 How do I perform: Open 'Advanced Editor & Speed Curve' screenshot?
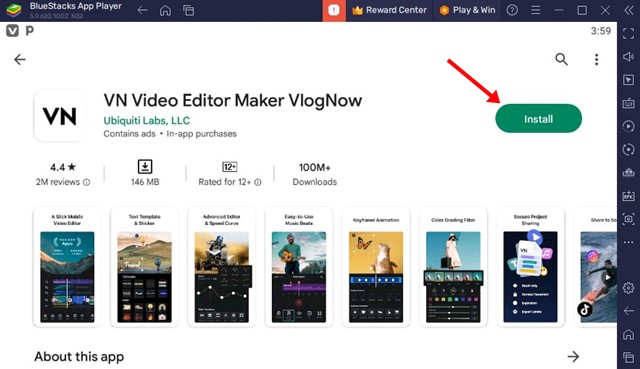pos(222,267)
